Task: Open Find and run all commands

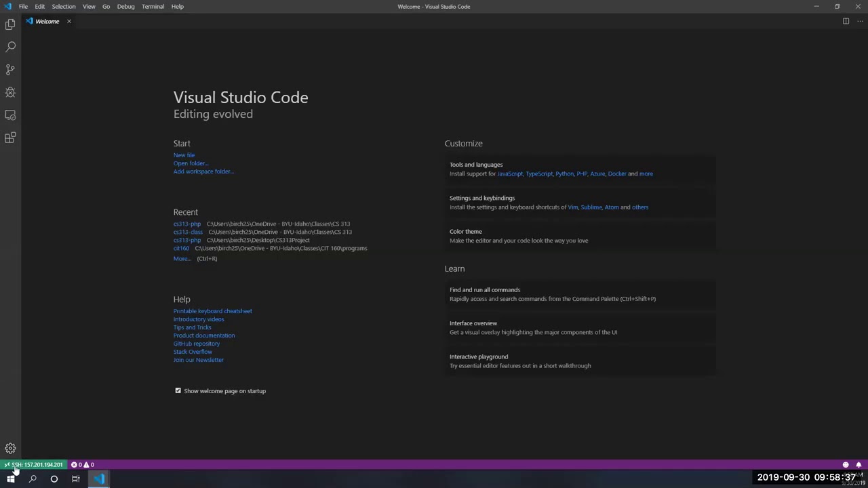Action: (x=580, y=294)
